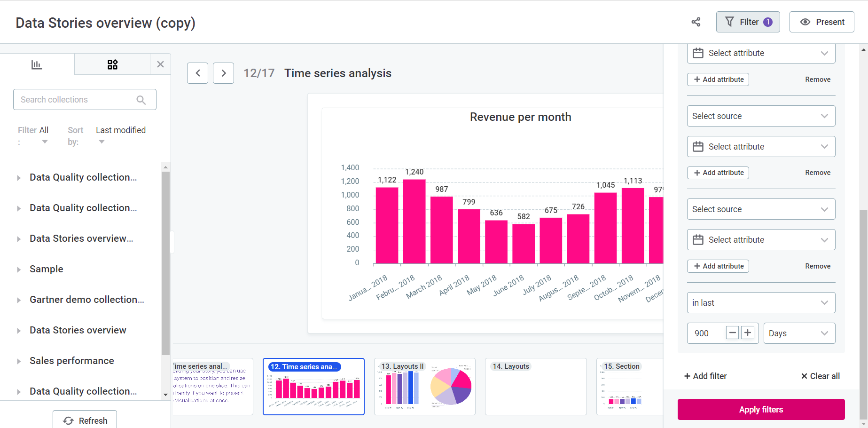
Task: Click the lowest Add attribute button
Action: (718, 266)
